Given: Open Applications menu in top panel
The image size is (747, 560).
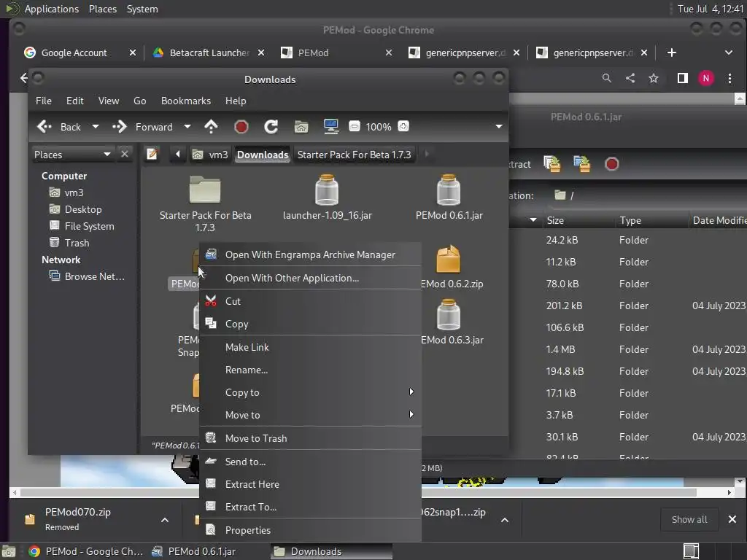Looking at the screenshot, I should (52, 9).
